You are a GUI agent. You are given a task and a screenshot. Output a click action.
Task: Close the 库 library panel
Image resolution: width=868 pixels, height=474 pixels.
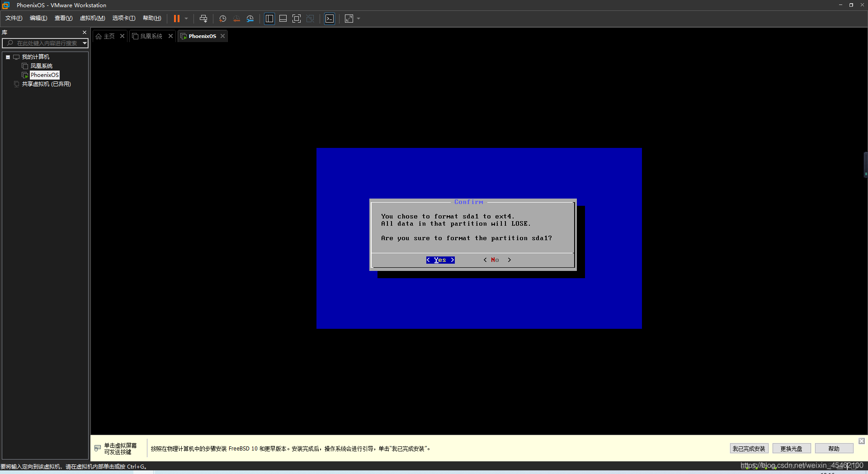(84, 33)
